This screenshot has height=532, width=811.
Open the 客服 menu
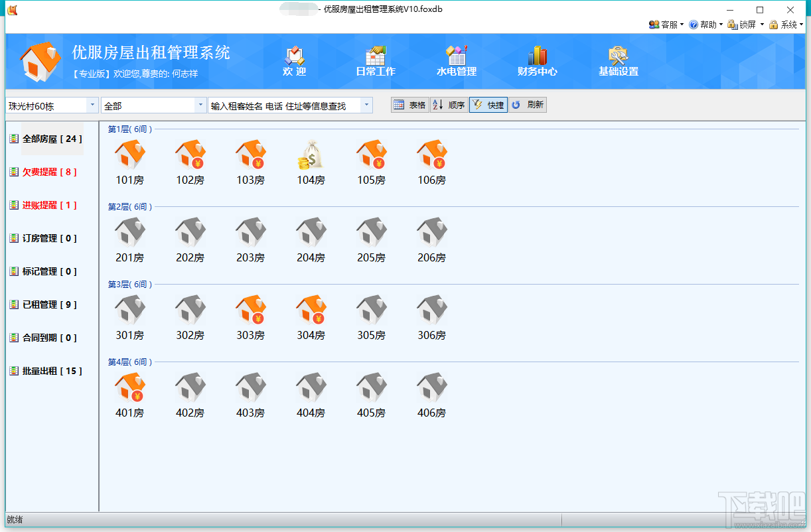pyautogui.click(x=667, y=25)
